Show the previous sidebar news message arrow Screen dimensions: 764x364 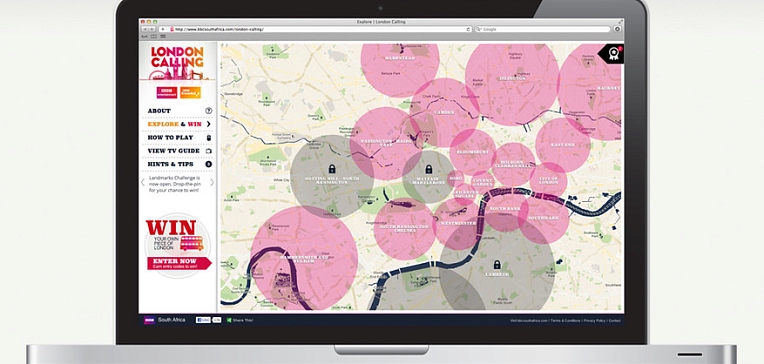143,183
